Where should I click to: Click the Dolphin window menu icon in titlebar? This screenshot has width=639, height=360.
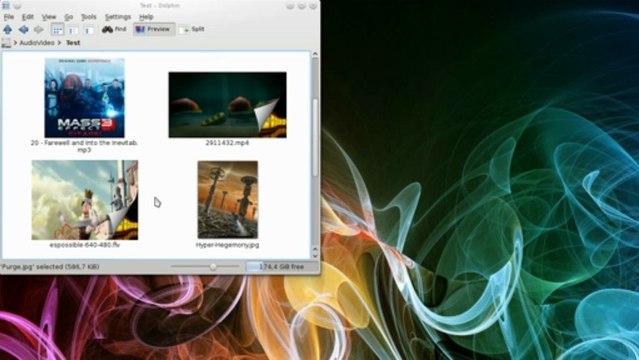point(6,5)
